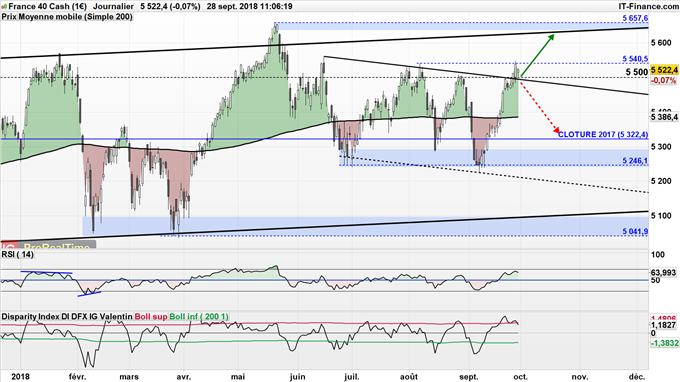Click the nov. date axis label

(x=580, y=377)
